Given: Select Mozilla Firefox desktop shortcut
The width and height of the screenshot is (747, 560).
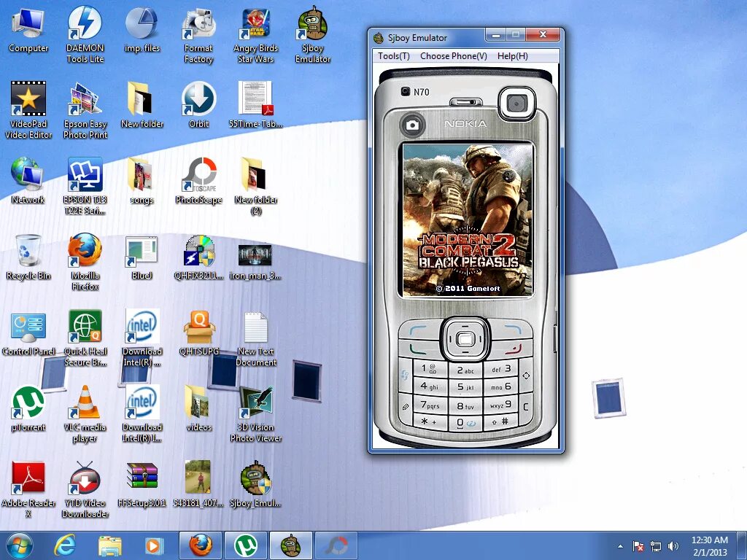Looking at the screenshot, I should [85, 262].
